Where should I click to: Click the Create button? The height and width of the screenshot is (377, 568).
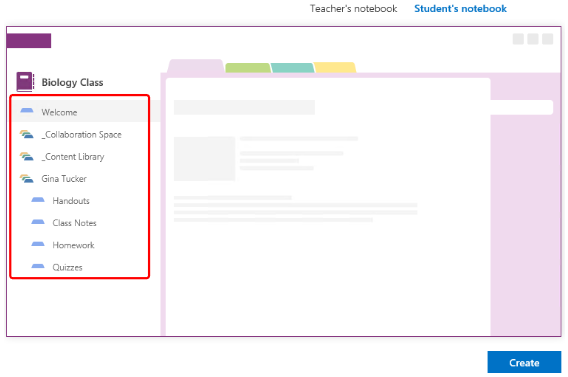pyautogui.click(x=524, y=362)
